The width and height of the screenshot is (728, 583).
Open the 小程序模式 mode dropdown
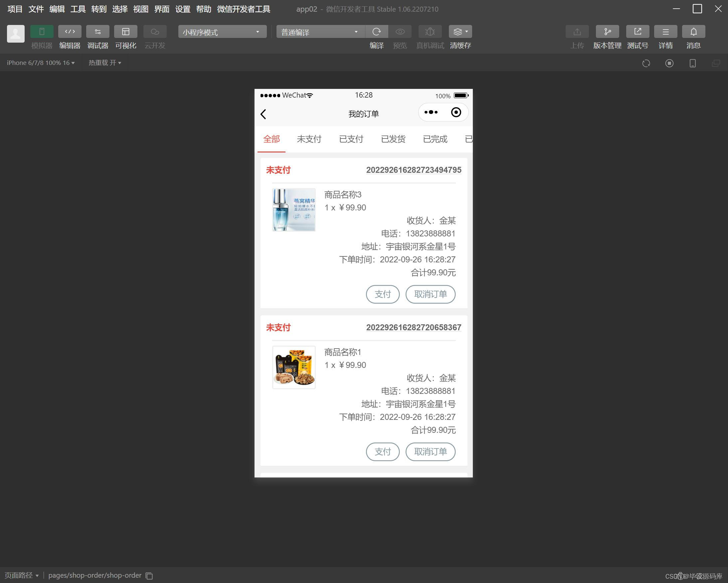(222, 32)
